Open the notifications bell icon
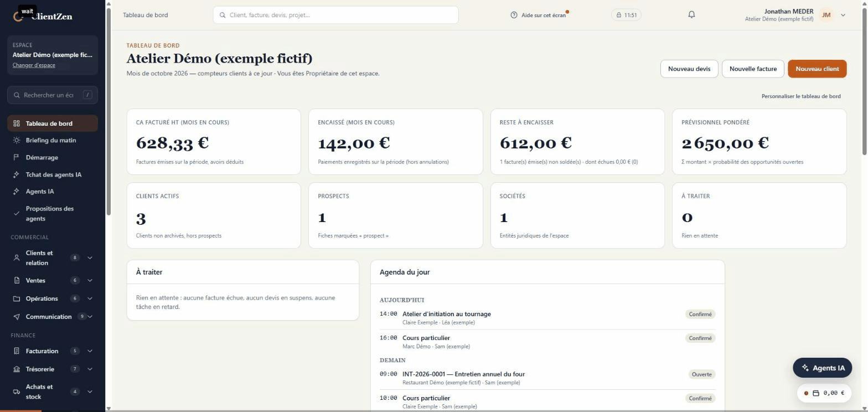Screen dimensions: 868x412 pos(691,15)
